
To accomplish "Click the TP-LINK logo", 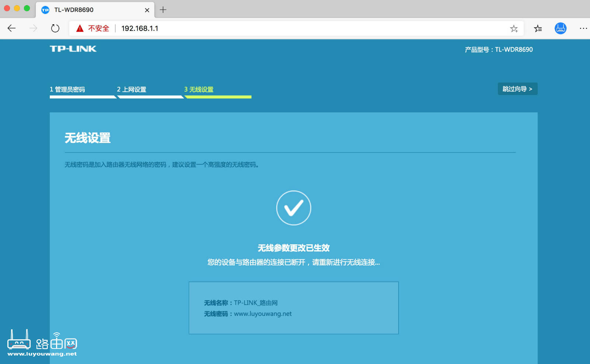I will tap(73, 48).
